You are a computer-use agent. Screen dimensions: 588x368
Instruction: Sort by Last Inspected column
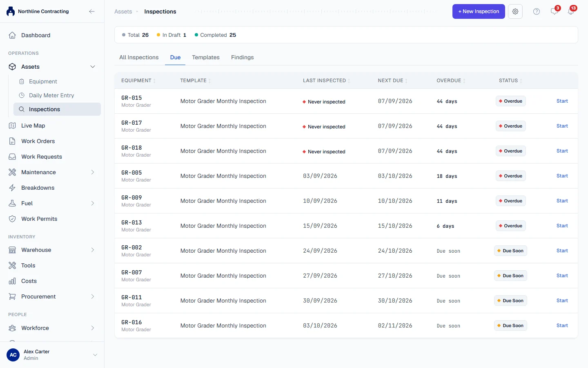click(x=327, y=81)
